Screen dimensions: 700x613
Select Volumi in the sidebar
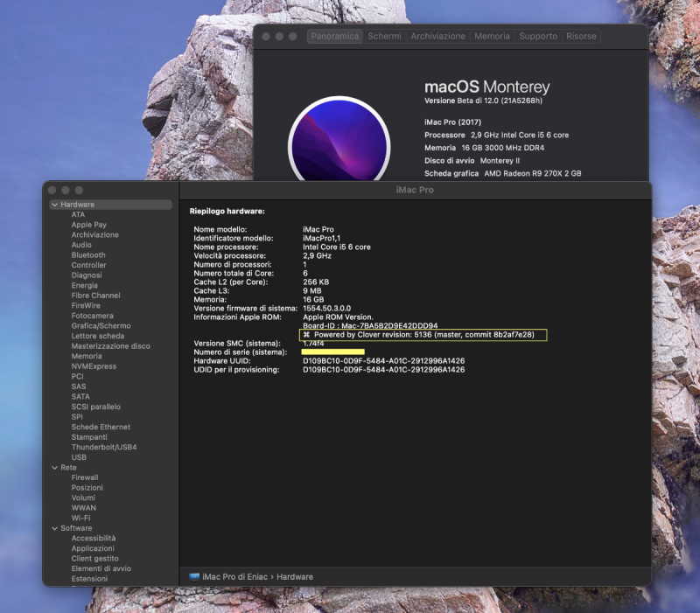click(83, 498)
